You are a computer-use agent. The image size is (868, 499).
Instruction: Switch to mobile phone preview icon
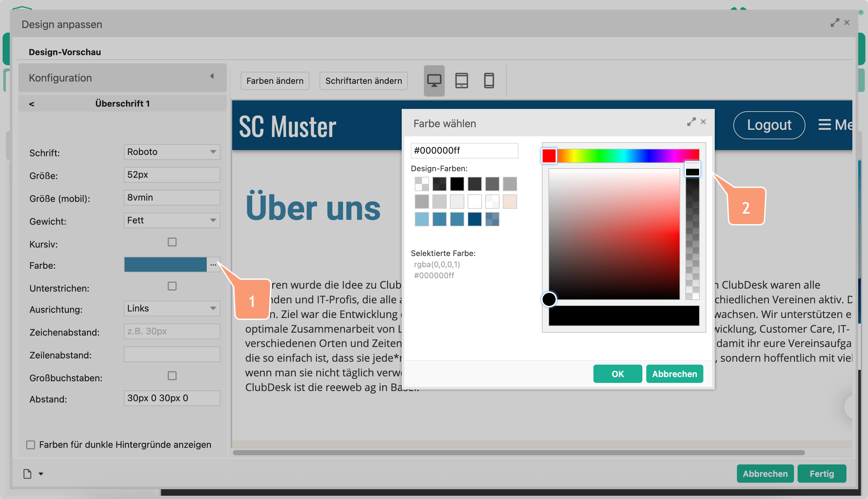tap(488, 81)
